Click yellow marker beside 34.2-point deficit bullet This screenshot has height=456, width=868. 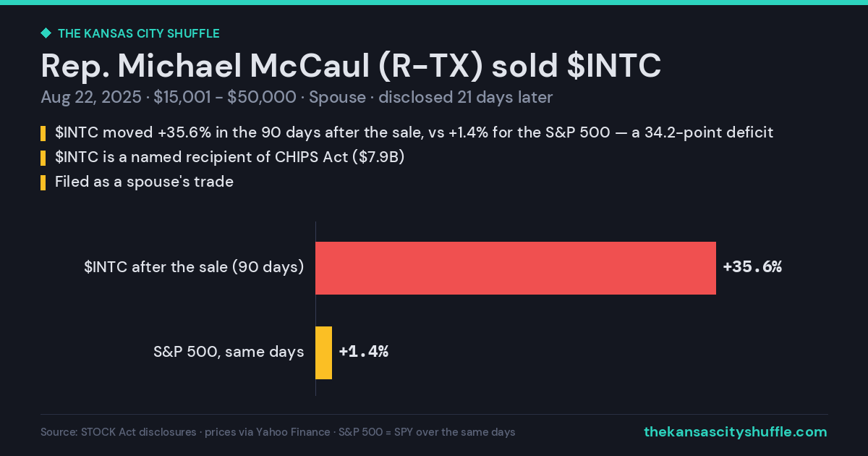click(43, 133)
